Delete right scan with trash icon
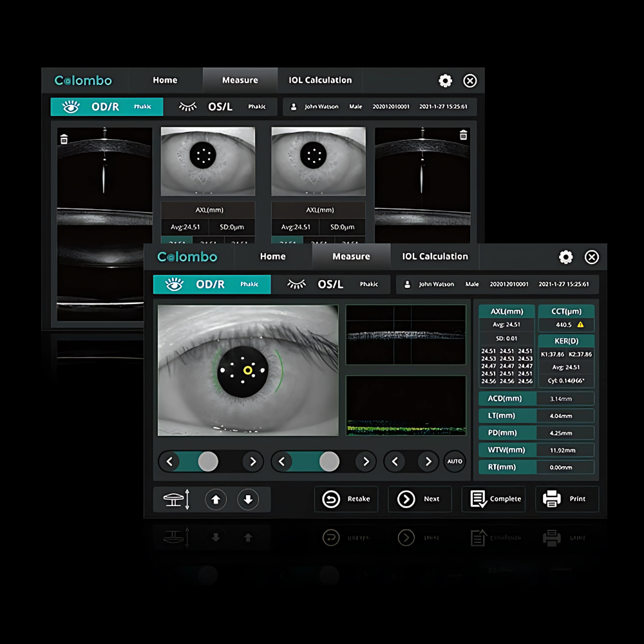The height and width of the screenshot is (644, 644). tap(463, 135)
